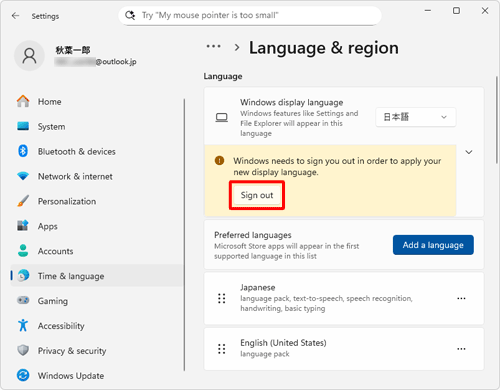
Task: Go back with the arrow icon
Action: (15, 16)
